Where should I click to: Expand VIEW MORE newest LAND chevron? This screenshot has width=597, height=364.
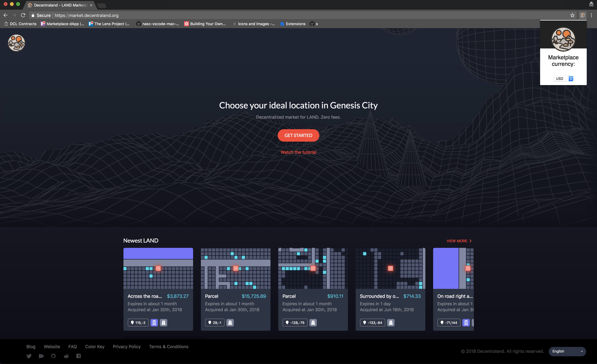470,241
